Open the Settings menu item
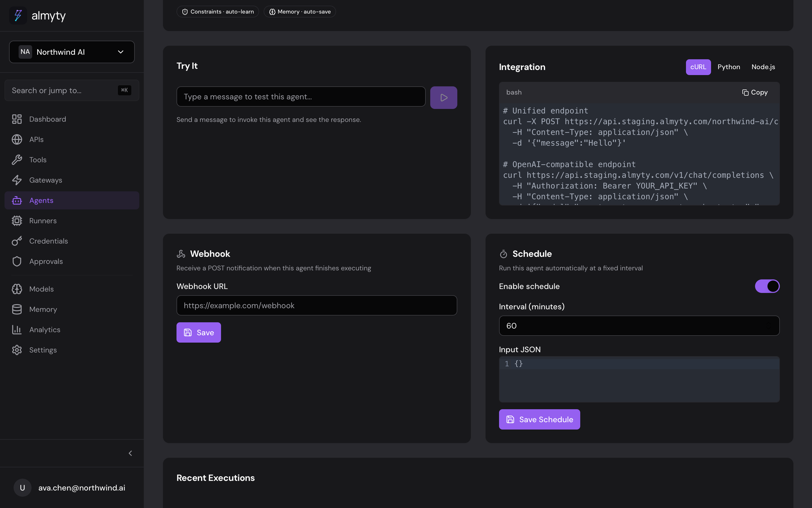 (x=72, y=350)
